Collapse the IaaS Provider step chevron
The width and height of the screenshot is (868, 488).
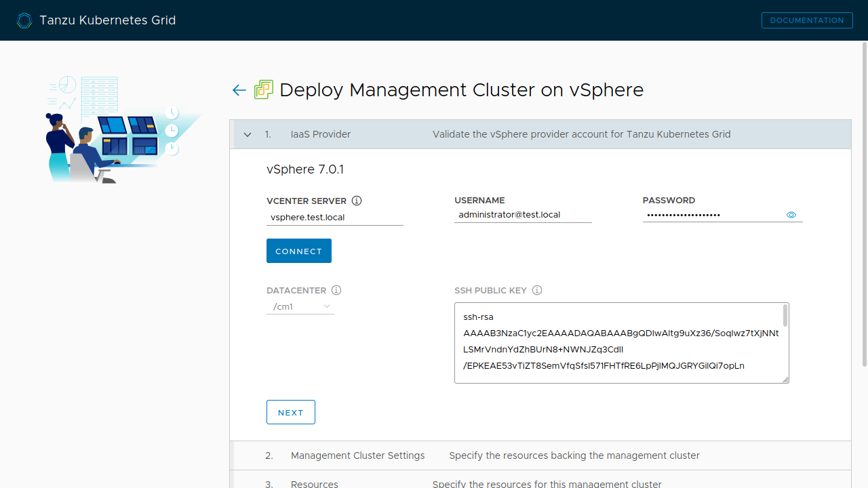tap(248, 134)
